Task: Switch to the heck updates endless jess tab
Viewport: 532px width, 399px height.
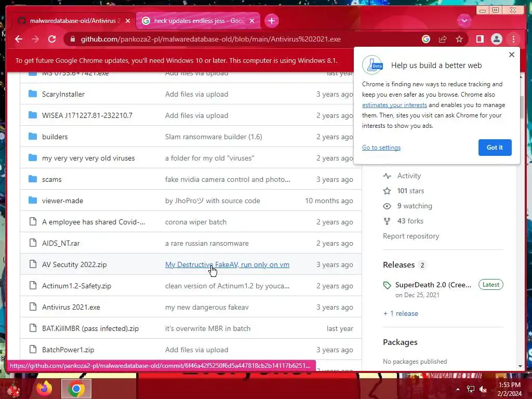Action: (x=198, y=21)
